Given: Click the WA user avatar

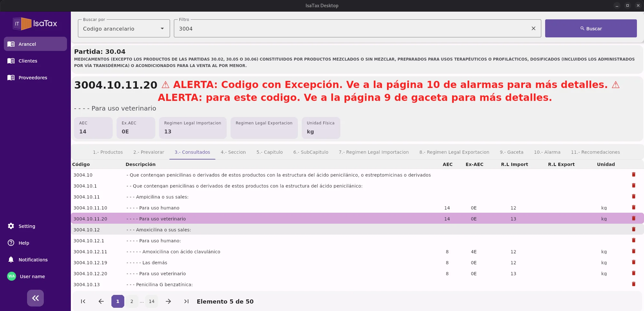Looking at the screenshot, I should pyautogui.click(x=11, y=276).
